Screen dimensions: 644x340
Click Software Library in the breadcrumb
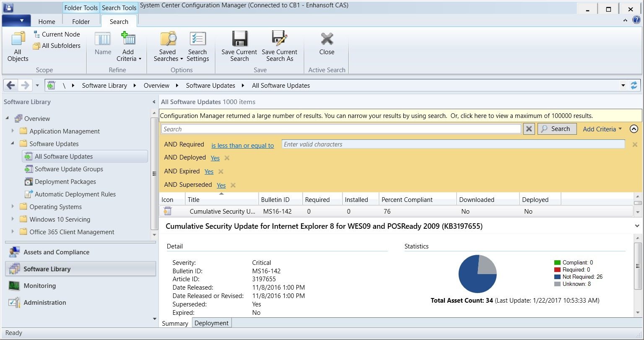click(x=104, y=85)
